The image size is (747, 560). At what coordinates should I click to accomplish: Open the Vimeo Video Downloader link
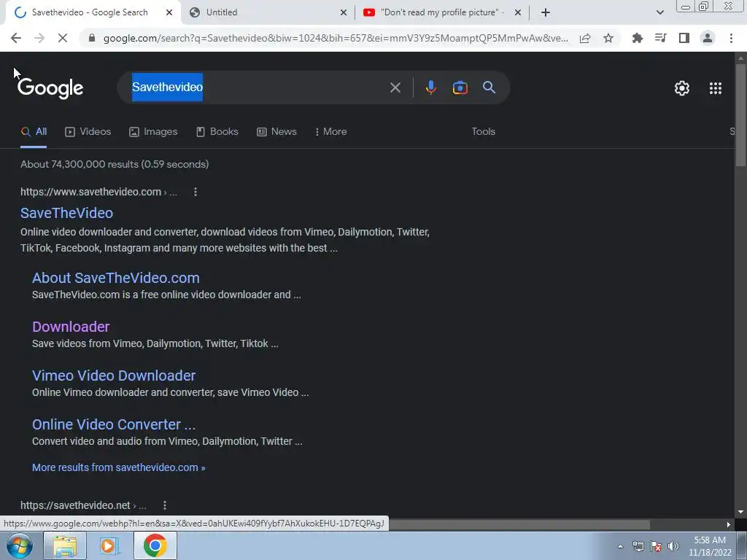[x=113, y=376]
